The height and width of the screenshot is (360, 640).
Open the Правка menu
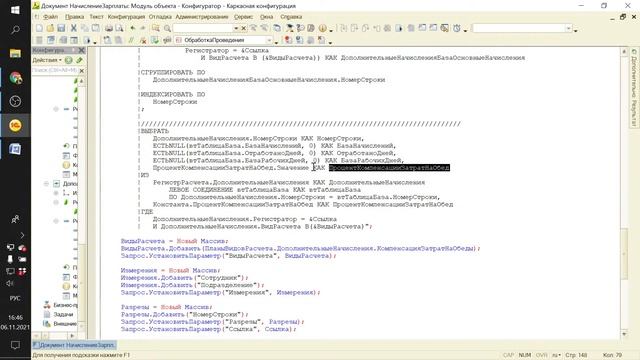pos(74,17)
